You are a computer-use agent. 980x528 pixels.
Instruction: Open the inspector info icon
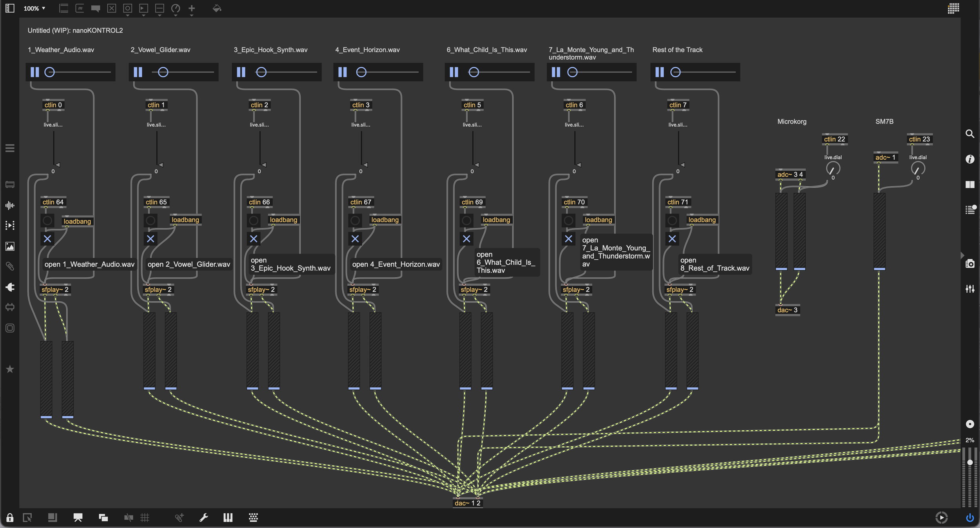coord(970,159)
